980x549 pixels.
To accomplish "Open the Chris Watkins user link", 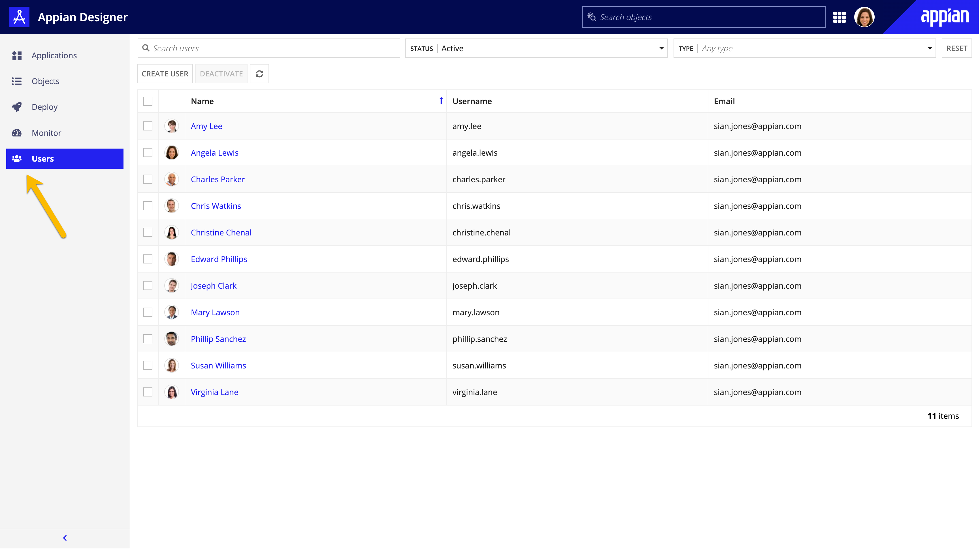I will pyautogui.click(x=216, y=206).
